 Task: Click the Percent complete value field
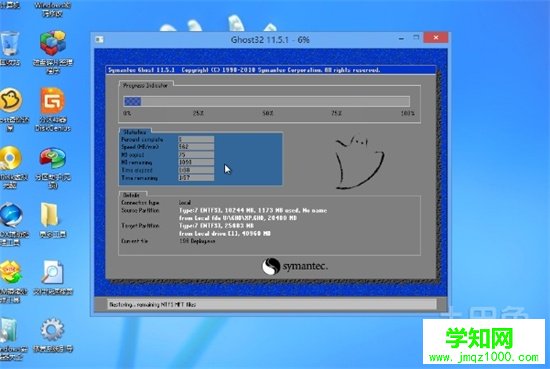[196, 139]
